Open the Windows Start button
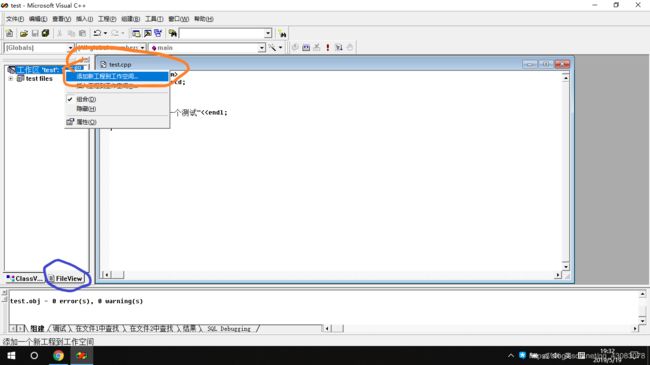650x365 pixels. coord(11,355)
